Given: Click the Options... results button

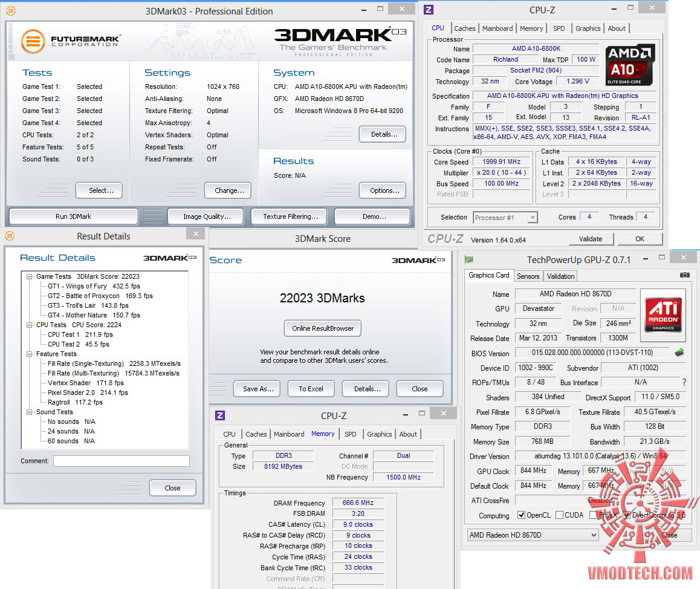Looking at the screenshot, I should pyautogui.click(x=383, y=190).
